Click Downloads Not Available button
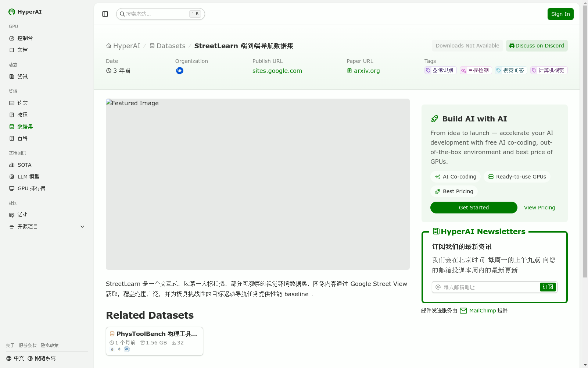 (x=467, y=46)
